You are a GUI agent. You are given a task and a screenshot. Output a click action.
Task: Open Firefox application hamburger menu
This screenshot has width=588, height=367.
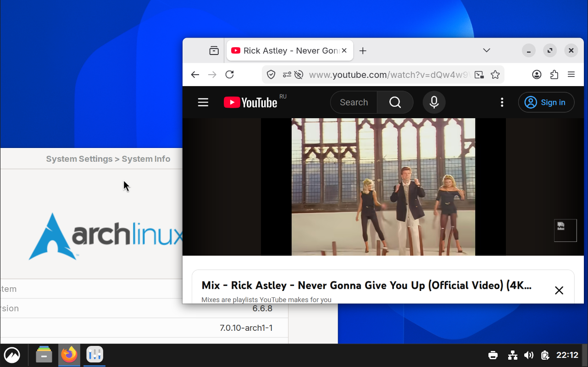click(571, 75)
